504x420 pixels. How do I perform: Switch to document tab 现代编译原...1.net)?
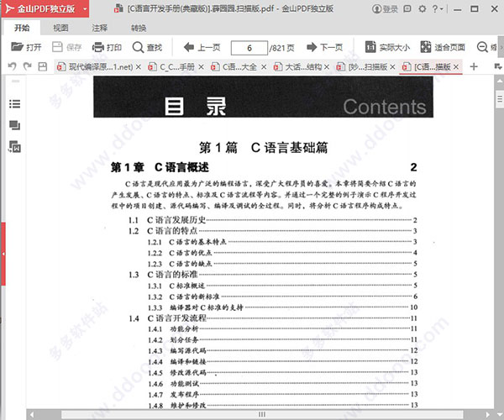tap(95, 67)
